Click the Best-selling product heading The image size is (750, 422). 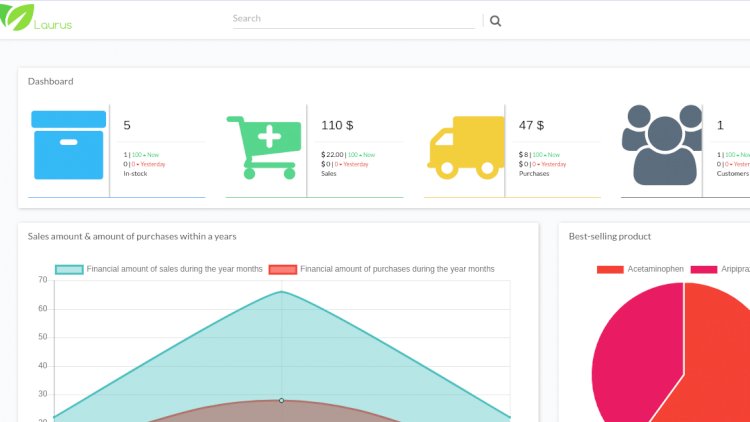coord(610,236)
